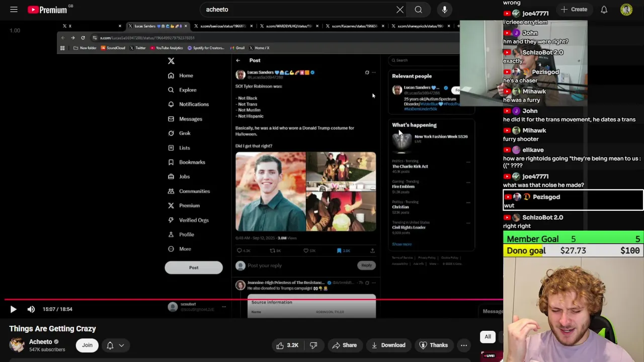Open the Create upload button
The width and height of the screenshot is (644, 362).
574,10
